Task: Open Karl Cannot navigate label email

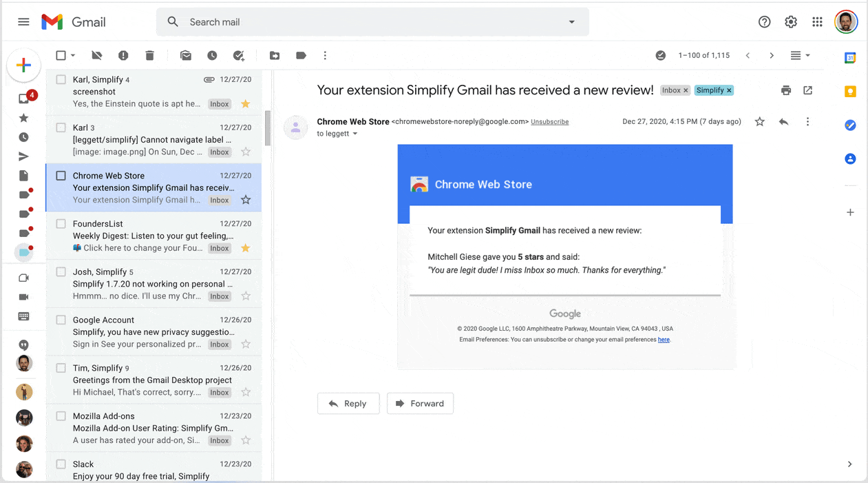Action: (154, 140)
